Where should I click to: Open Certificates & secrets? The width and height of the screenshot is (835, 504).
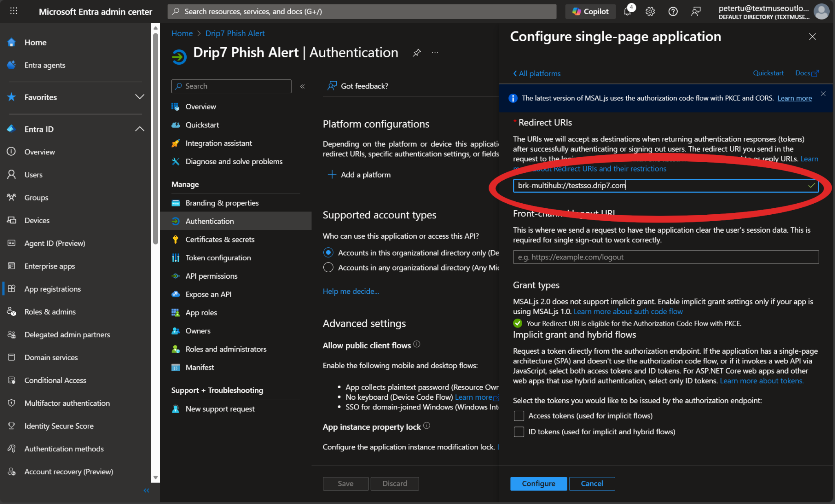pyautogui.click(x=220, y=240)
